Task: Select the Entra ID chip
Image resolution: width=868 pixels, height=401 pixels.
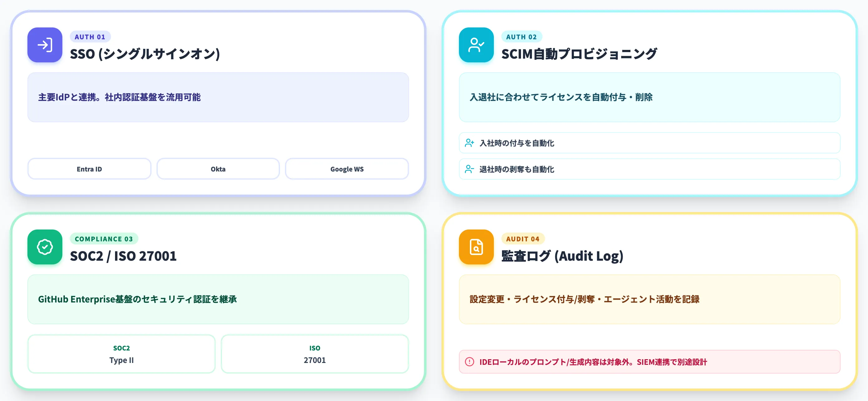Action: pos(89,169)
